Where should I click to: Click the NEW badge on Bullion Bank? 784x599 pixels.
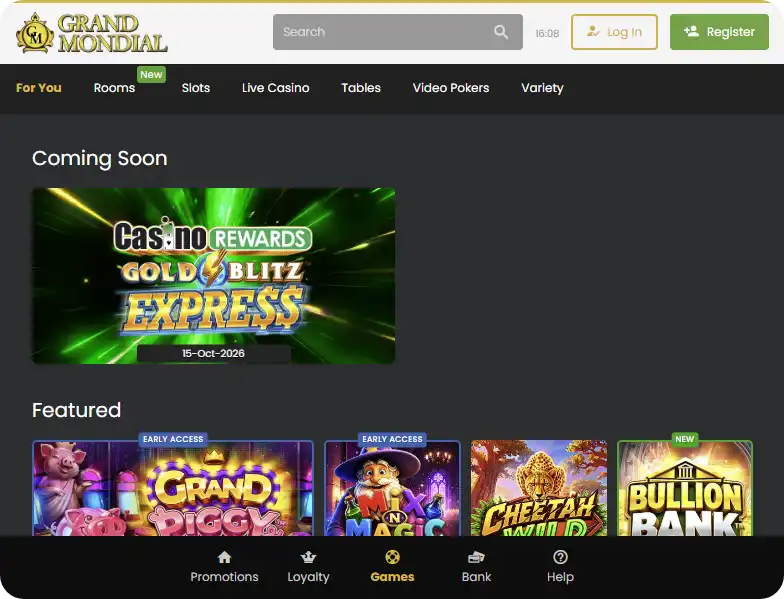684,439
